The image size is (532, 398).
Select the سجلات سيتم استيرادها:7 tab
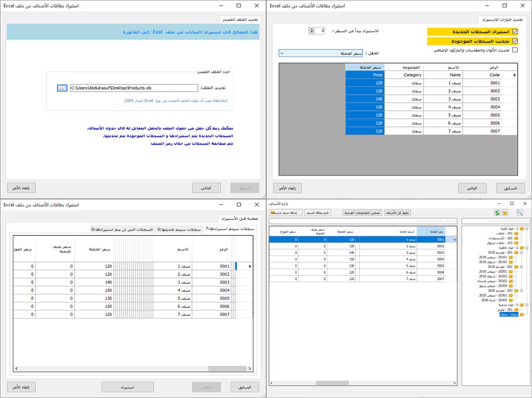point(229,229)
